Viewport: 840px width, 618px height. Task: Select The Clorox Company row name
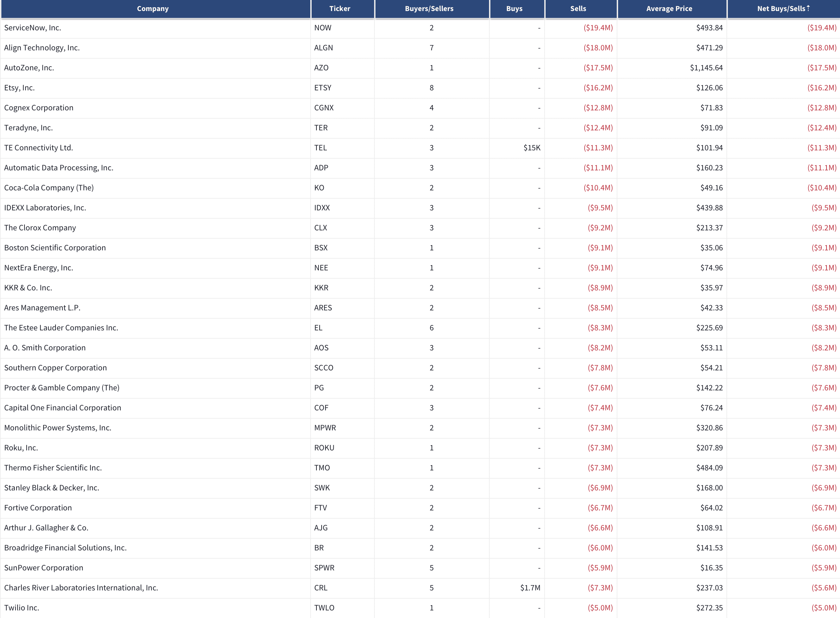40,228
